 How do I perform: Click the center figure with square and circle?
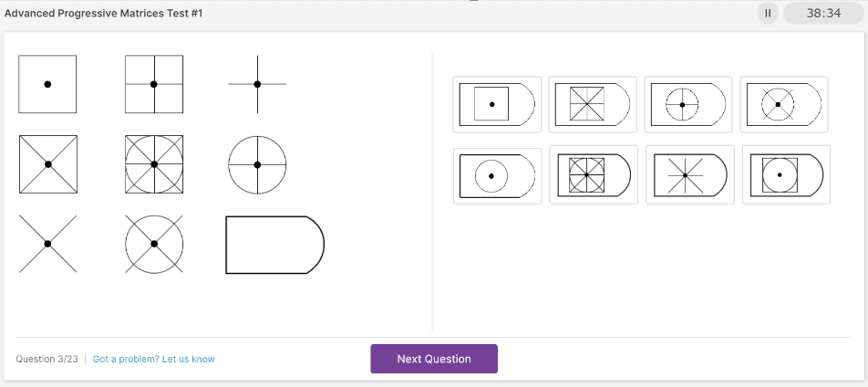tap(154, 164)
